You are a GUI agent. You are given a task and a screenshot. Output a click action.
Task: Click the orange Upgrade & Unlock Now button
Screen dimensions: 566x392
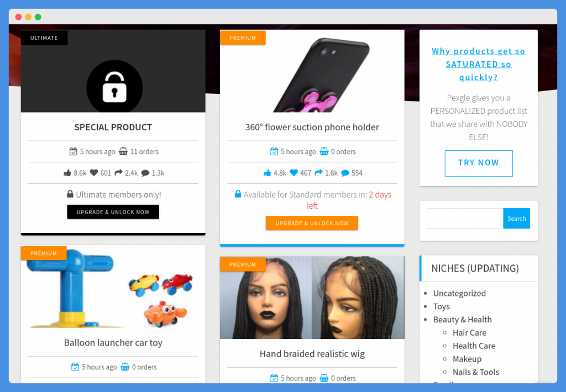click(x=312, y=223)
